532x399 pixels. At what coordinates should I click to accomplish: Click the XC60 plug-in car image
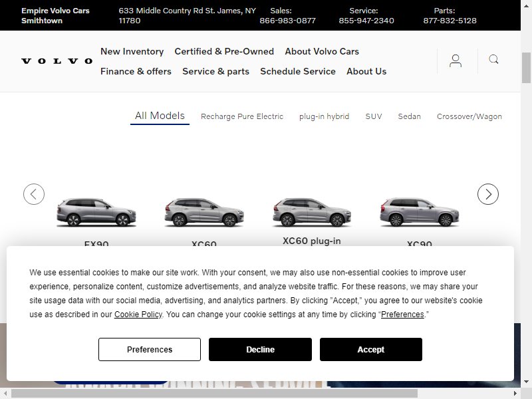[312, 212]
